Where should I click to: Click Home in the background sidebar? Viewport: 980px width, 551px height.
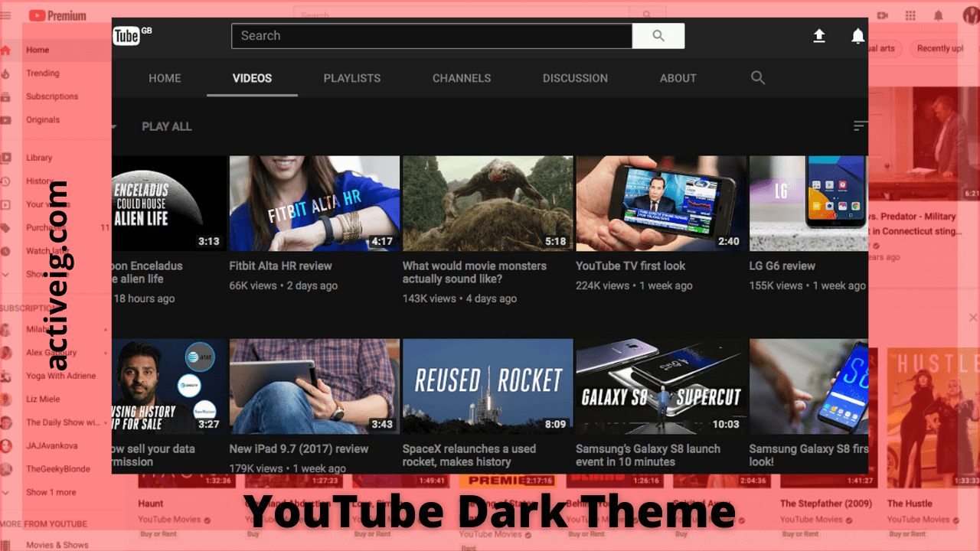click(x=38, y=51)
